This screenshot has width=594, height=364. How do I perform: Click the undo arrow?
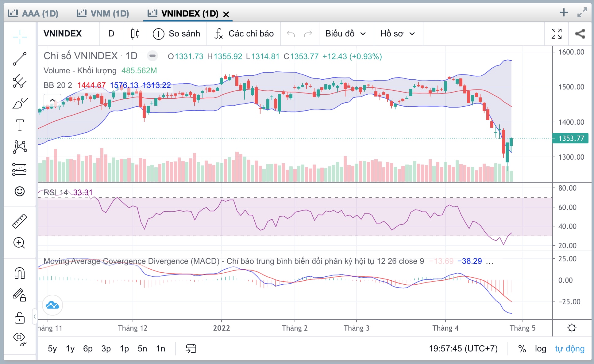[x=291, y=34]
